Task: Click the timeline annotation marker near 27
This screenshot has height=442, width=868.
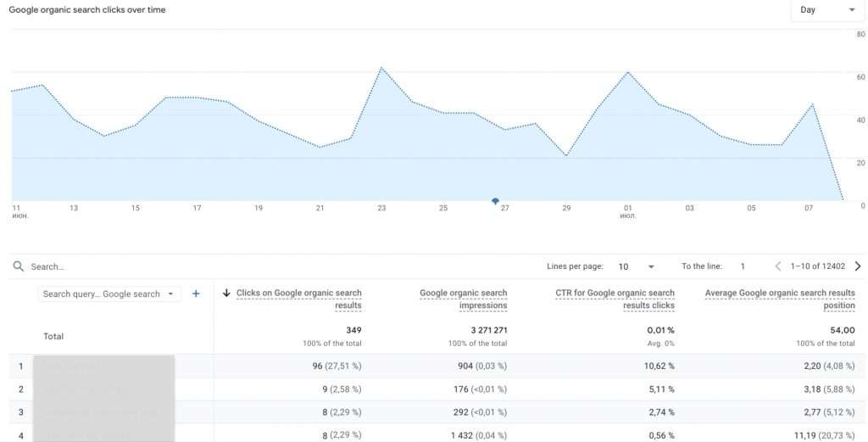Action: [x=495, y=202]
